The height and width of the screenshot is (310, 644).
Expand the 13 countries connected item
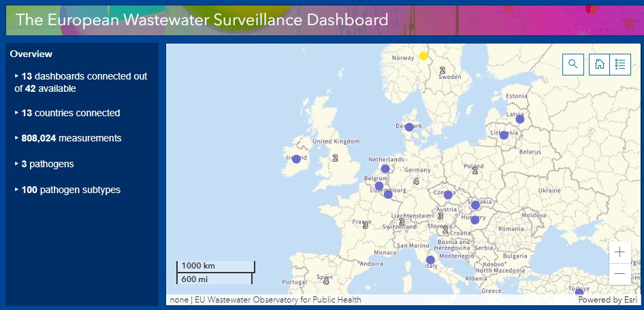coord(67,113)
